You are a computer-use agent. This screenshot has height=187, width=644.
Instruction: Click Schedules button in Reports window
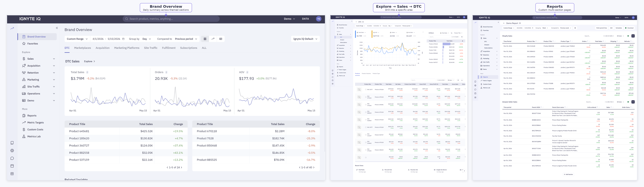click(619, 28)
